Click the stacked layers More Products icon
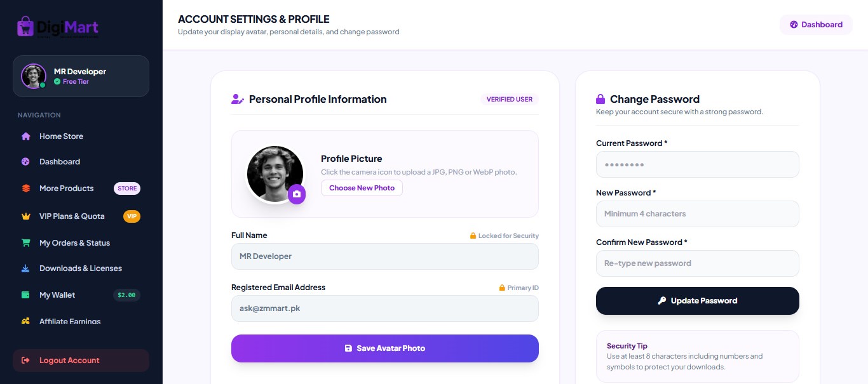 click(26, 189)
